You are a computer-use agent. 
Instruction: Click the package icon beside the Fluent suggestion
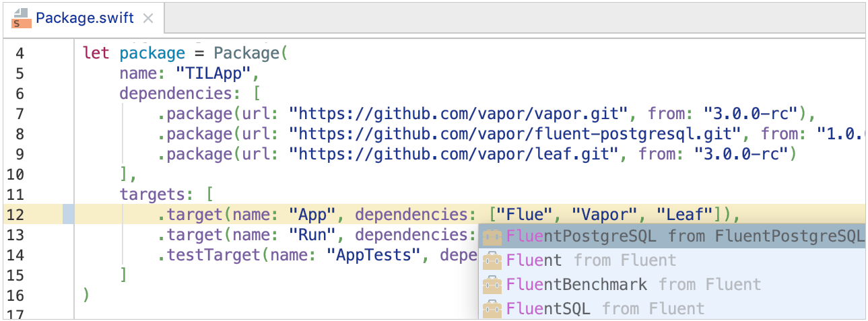click(x=493, y=260)
